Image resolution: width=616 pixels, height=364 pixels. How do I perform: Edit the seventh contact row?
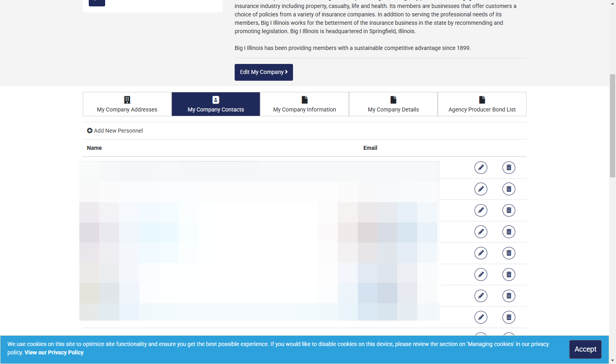point(481,296)
